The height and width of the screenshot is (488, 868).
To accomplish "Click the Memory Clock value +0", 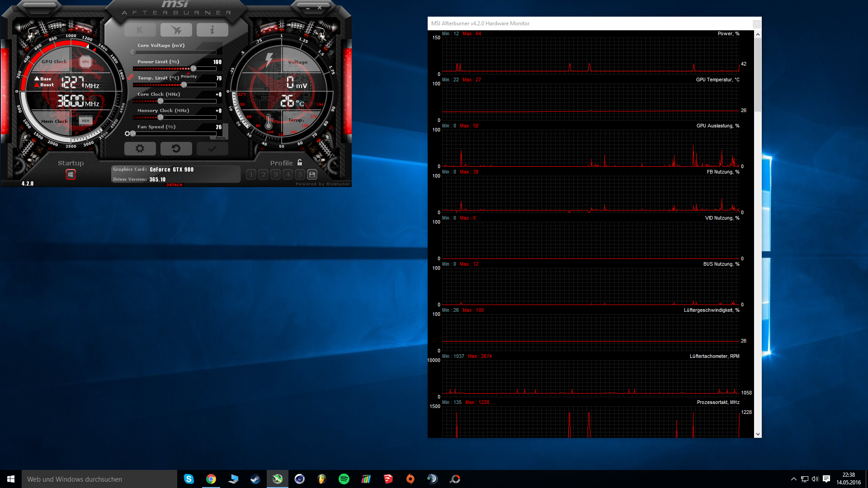I will (219, 111).
